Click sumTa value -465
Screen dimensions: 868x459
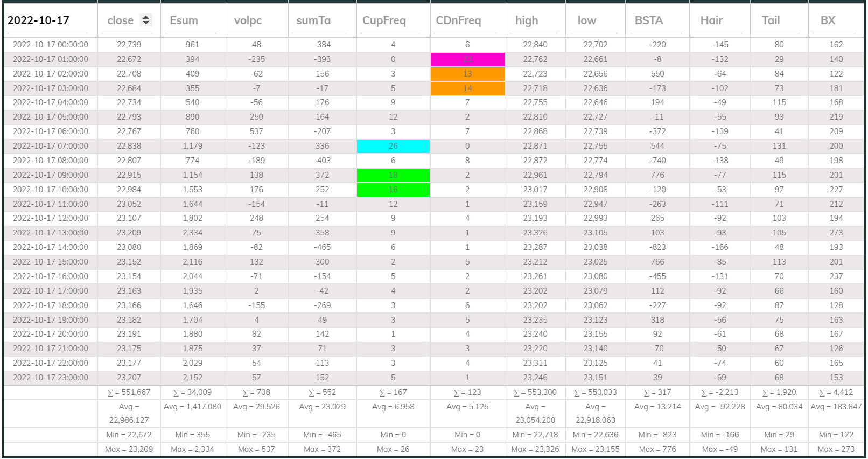pyautogui.click(x=322, y=247)
